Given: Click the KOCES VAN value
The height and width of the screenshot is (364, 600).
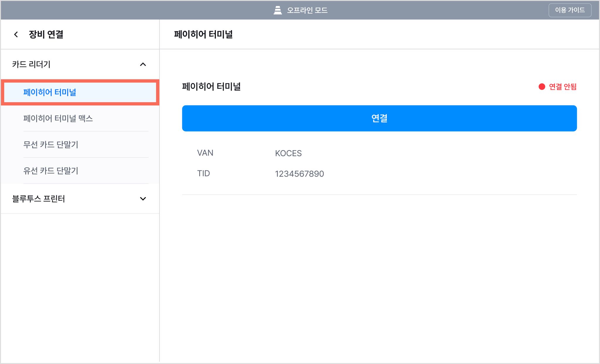Looking at the screenshot, I should [288, 153].
